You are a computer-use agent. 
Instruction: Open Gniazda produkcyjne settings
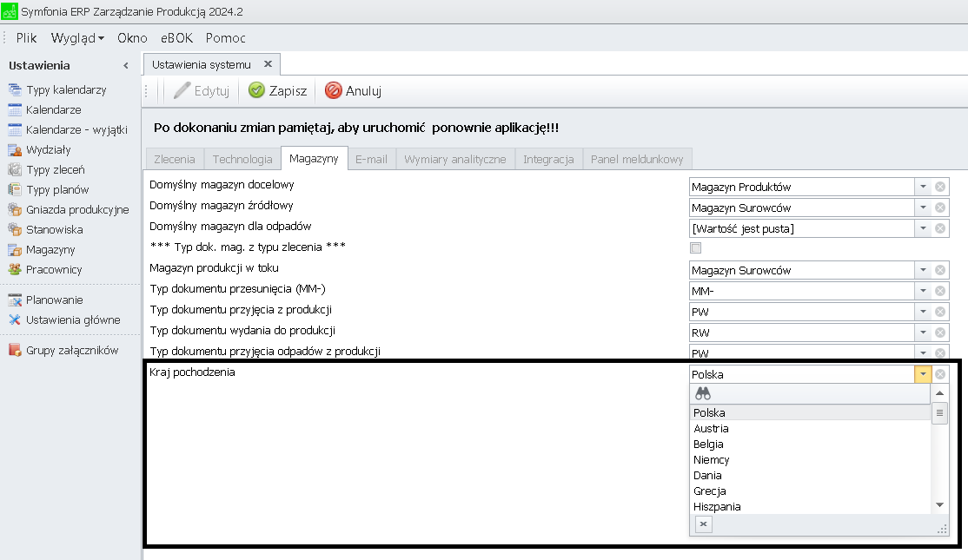(x=76, y=209)
